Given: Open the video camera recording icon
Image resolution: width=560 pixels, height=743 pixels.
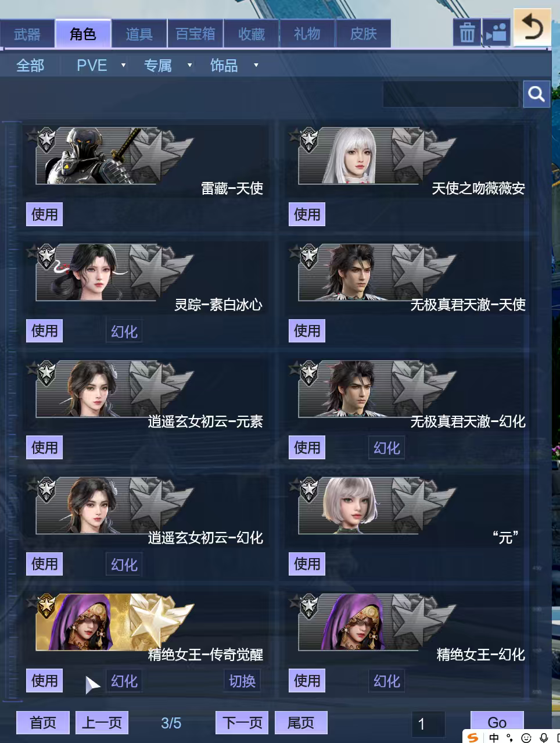Looking at the screenshot, I should coord(497,33).
